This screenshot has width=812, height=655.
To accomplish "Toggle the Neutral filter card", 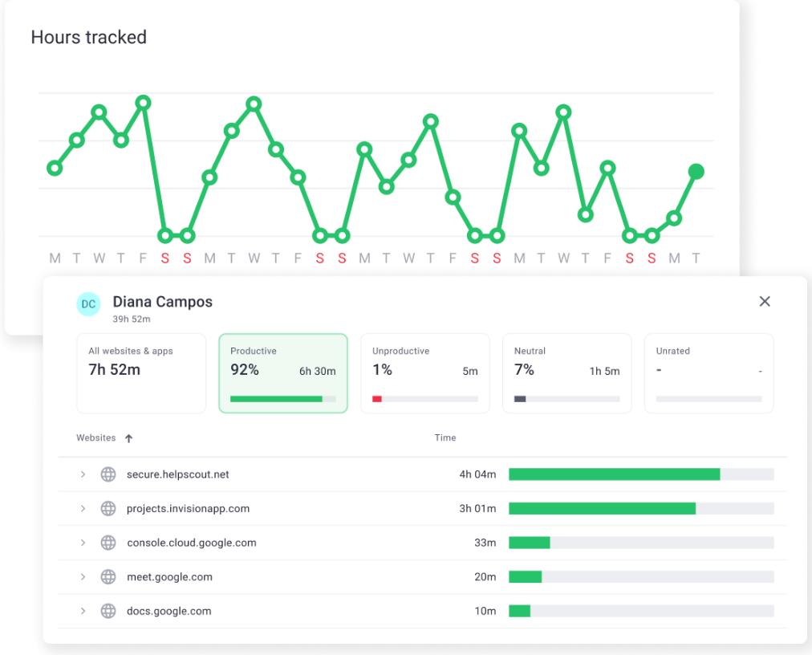I will 566,372.
